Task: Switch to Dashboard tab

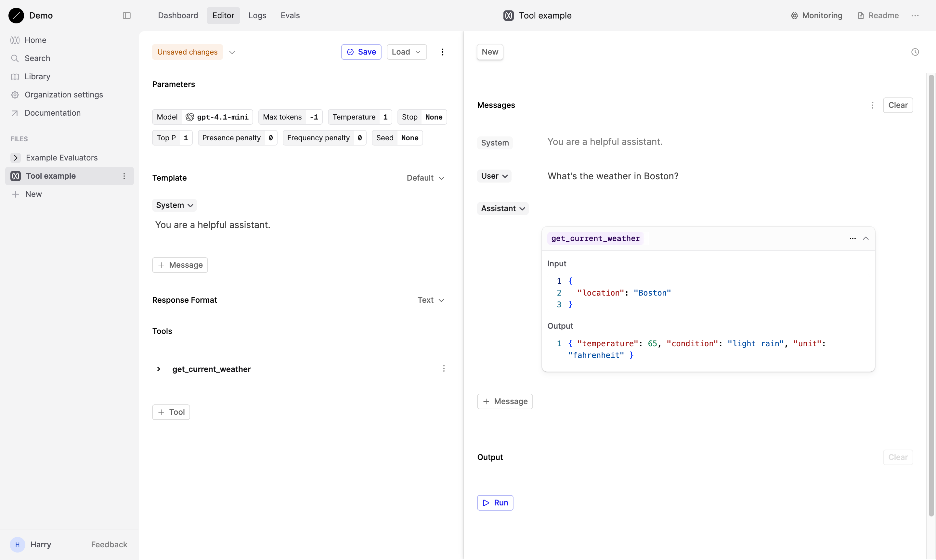Action: click(178, 16)
